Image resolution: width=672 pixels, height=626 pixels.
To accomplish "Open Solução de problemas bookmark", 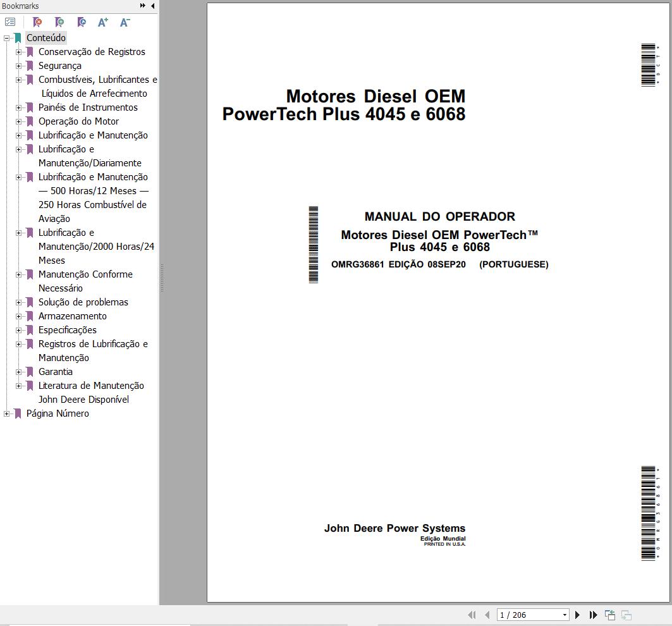I will tap(83, 302).
